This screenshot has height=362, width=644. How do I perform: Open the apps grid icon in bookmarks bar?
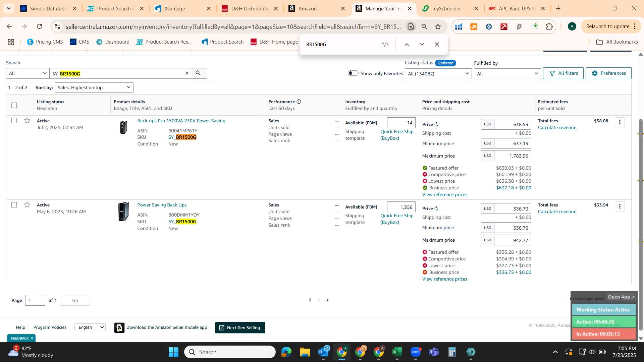[11, 42]
